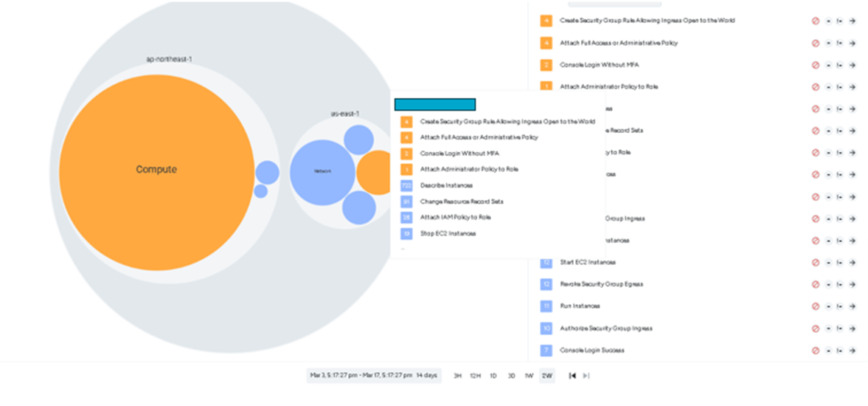Switch the time range to 1W
This screenshot has width=868, height=406.
pyautogui.click(x=529, y=376)
